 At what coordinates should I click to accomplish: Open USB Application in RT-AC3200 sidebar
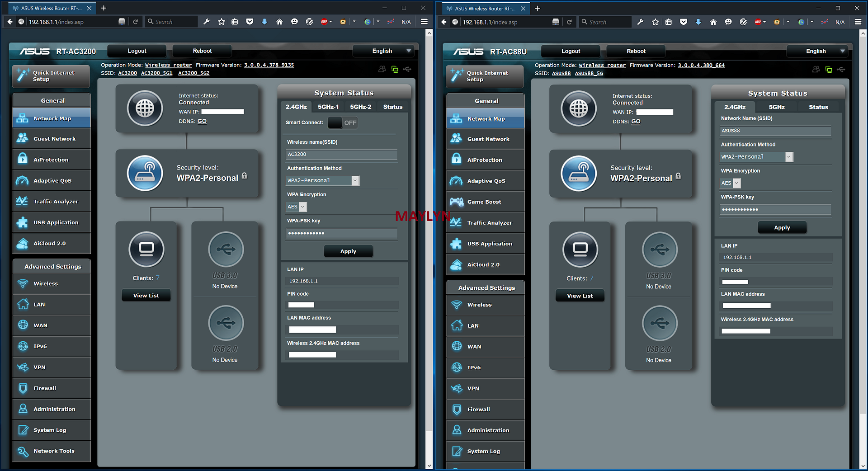pos(52,222)
